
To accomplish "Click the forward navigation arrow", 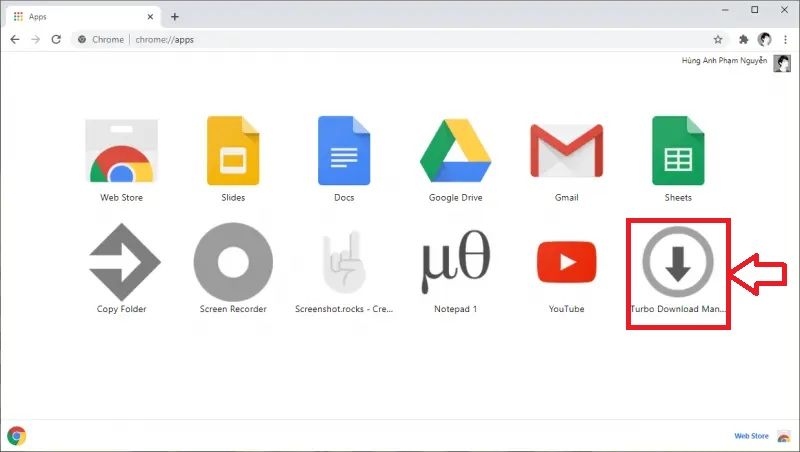I will pyautogui.click(x=35, y=39).
